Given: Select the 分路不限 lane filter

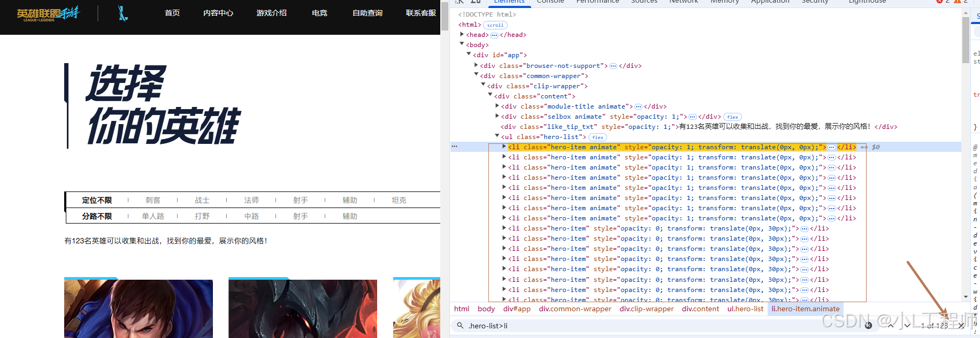Looking at the screenshot, I should 97,216.
